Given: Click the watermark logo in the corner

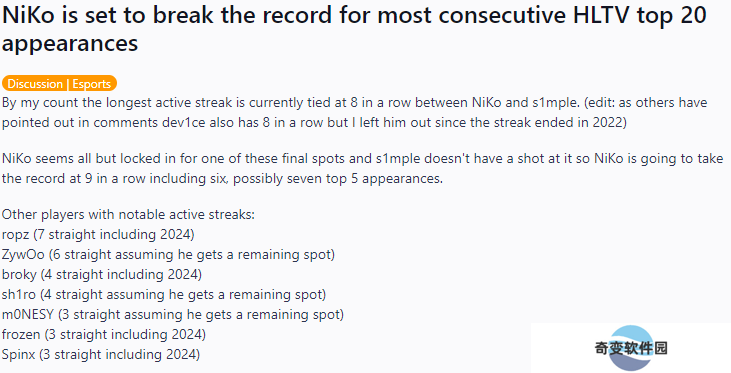Looking at the screenshot, I should click(x=631, y=348).
